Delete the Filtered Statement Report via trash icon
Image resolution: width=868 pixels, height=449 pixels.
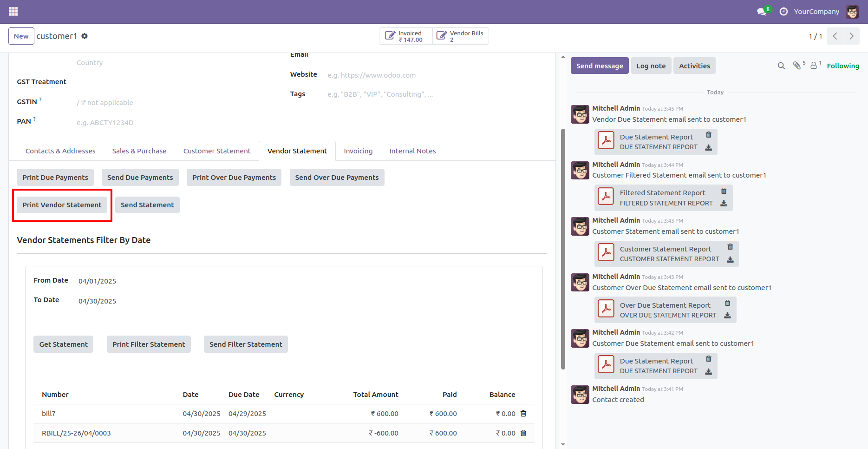coord(724,191)
